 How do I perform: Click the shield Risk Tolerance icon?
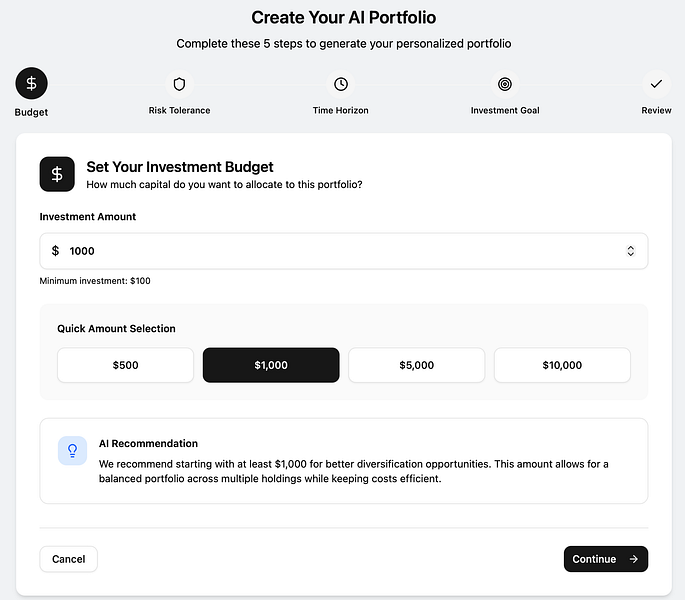pos(180,84)
